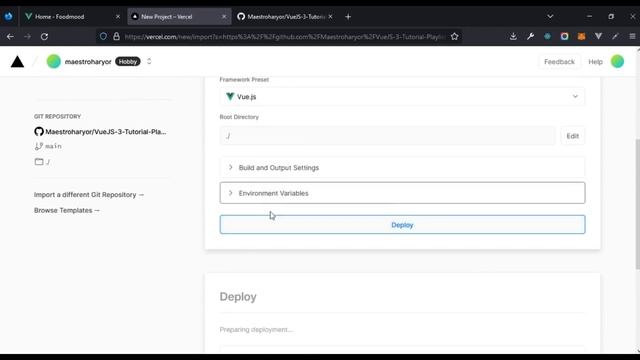Close the GitHub browser tab
Screen dimensions: 640x360
pos(330,17)
